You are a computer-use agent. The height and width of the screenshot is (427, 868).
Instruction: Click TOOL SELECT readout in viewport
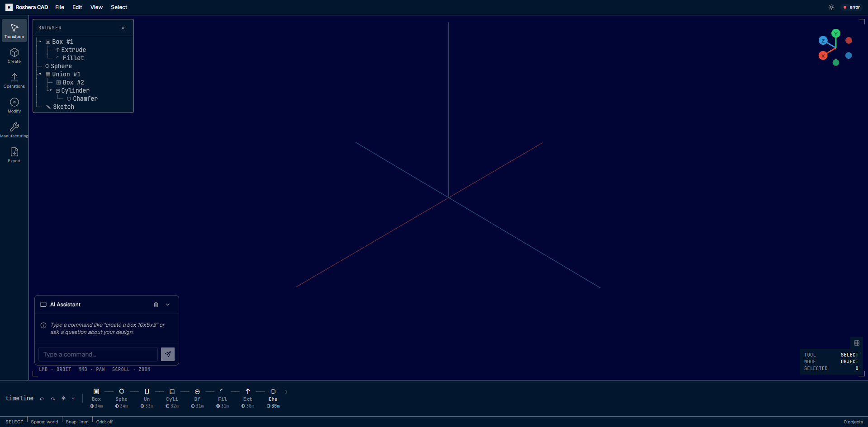click(x=831, y=355)
